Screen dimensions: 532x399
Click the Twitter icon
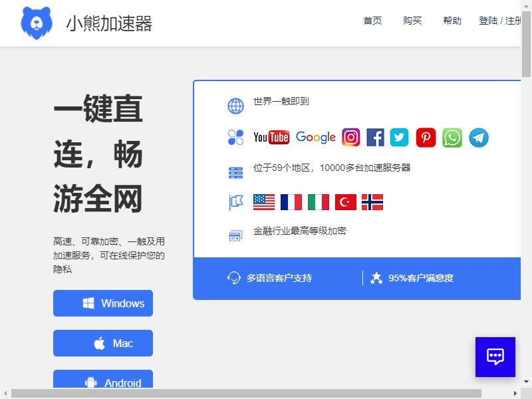400,138
